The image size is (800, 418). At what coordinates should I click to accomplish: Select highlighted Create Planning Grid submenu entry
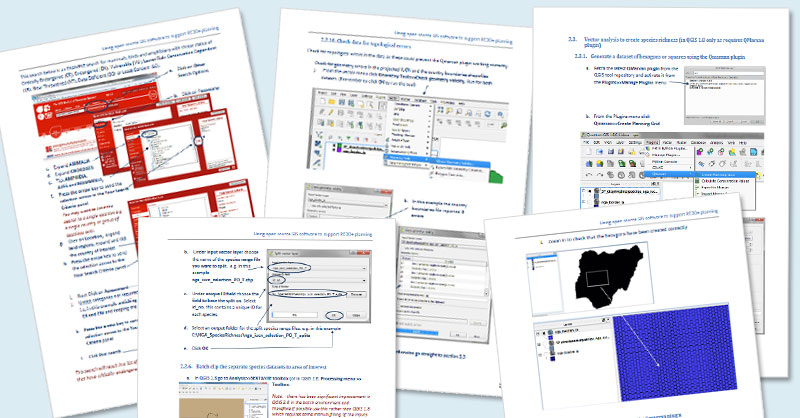click(x=724, y=174)
